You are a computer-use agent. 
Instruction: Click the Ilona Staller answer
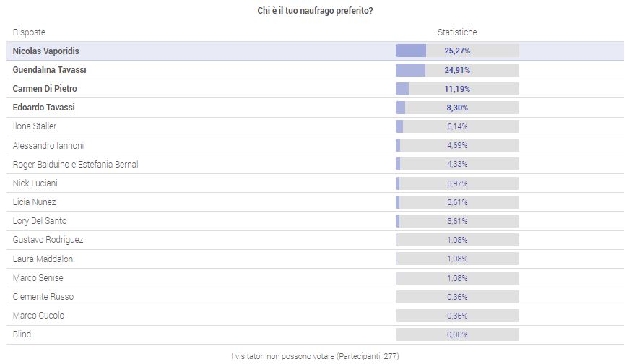tap(35, 126)
